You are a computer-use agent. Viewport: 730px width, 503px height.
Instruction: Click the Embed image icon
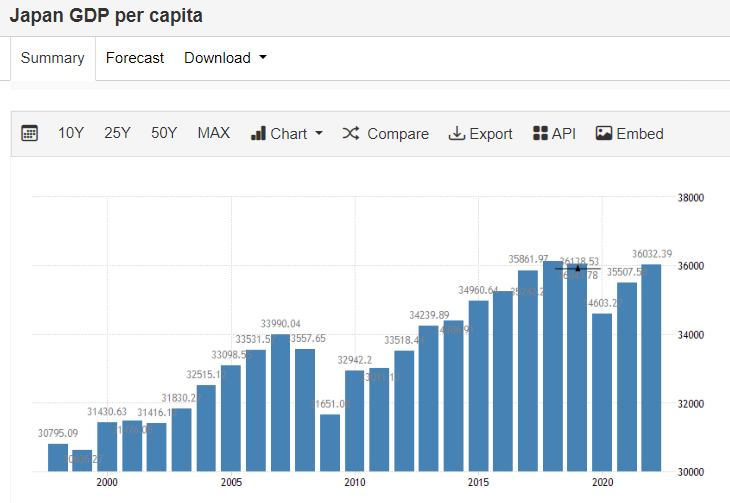point(604,134)
